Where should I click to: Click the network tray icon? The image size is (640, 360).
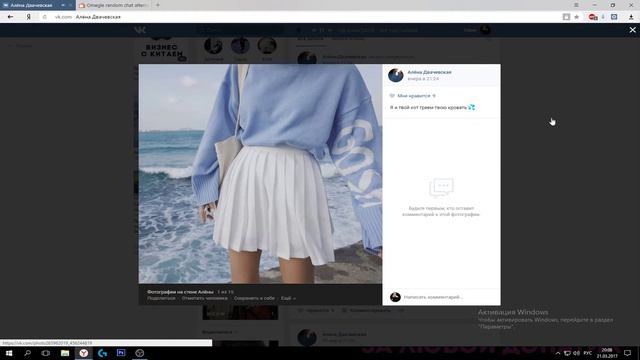click(x=567, y=353)
